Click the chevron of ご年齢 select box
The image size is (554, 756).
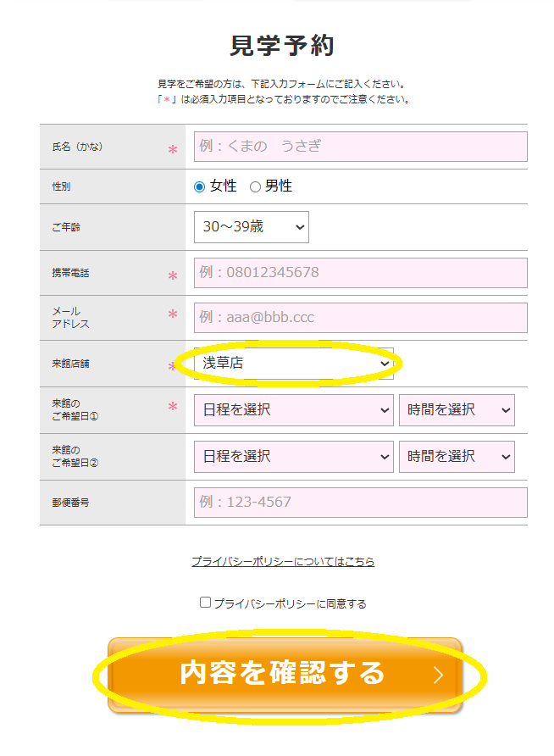pyautogui.click(x=300, y=227)
